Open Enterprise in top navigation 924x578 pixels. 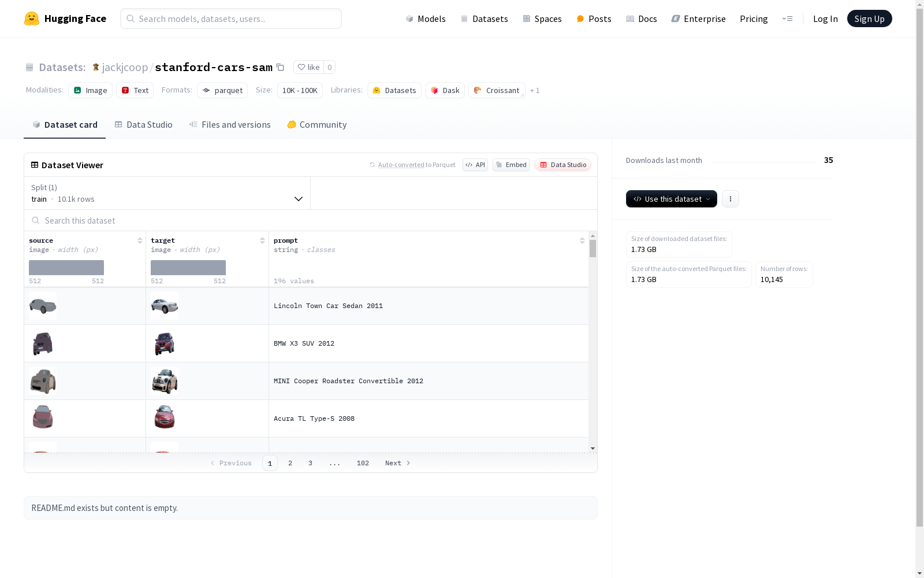(x=698, y=18)
